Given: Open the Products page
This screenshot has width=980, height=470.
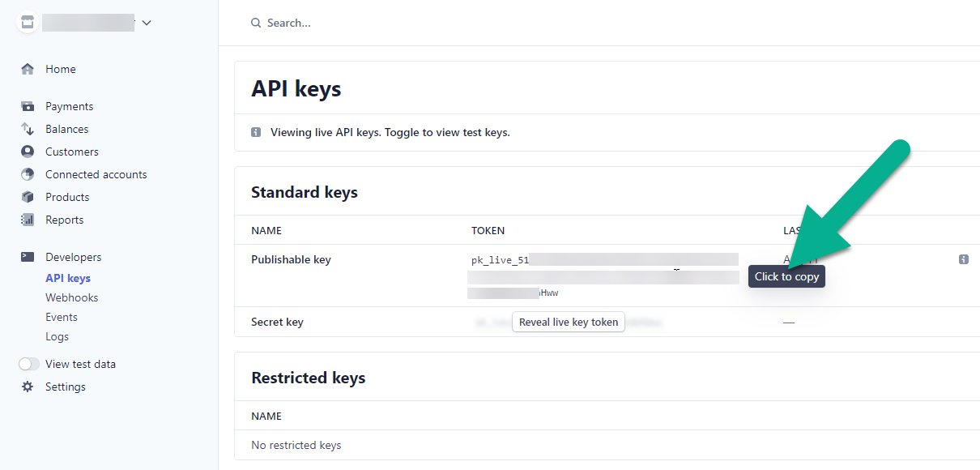Looking at the screenshot, I should tap(67, 197).
